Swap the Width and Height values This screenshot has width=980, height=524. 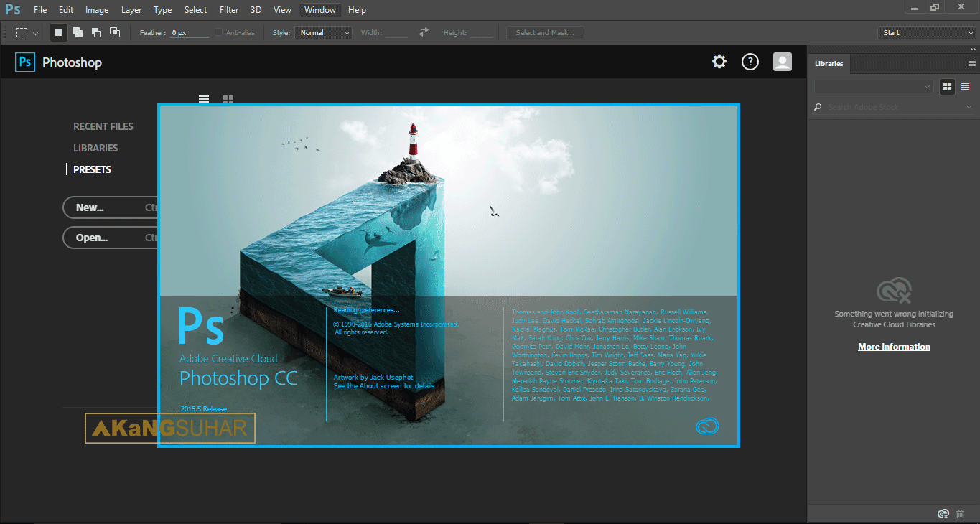click(424, 32)
